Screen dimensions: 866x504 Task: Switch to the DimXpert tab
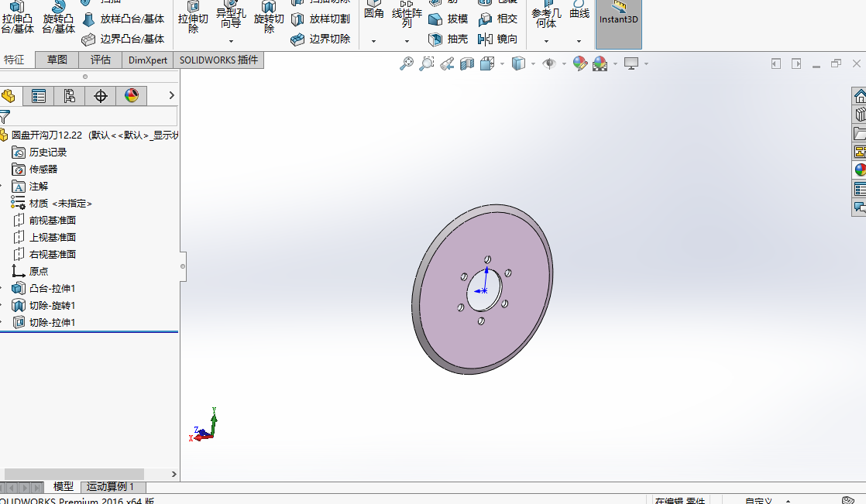pyautogui.click(x=147, y=60)
